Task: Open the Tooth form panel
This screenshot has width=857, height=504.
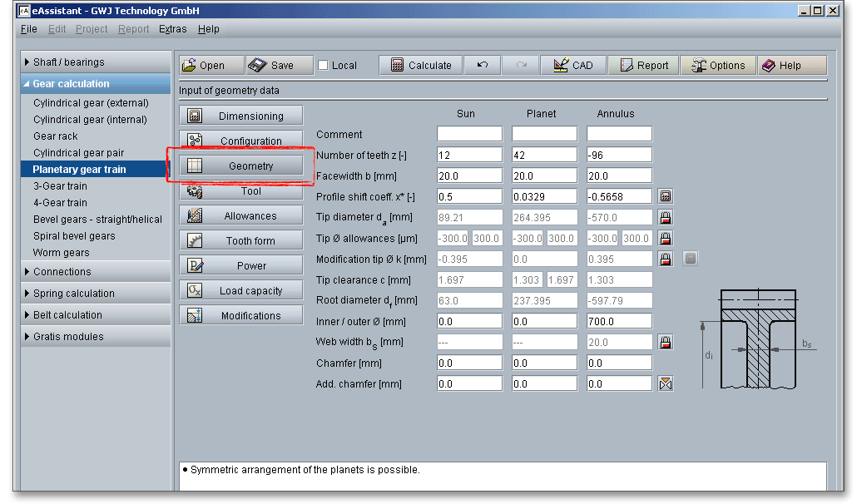Action: pos(241,241)
